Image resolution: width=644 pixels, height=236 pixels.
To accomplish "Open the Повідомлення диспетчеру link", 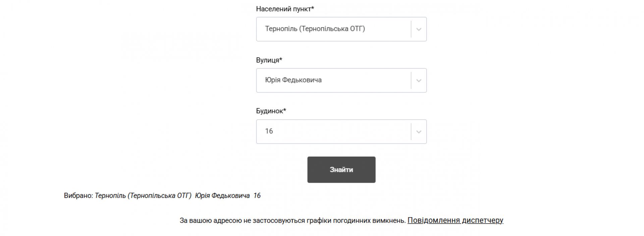I will 455,220.
